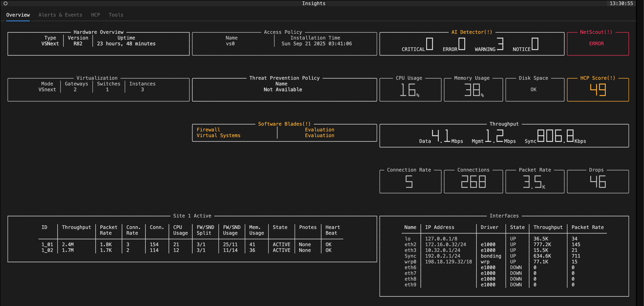Switch to the Alerts & Events tab
This screenshot has height=306, width=644.
click(x=60, y=15)
